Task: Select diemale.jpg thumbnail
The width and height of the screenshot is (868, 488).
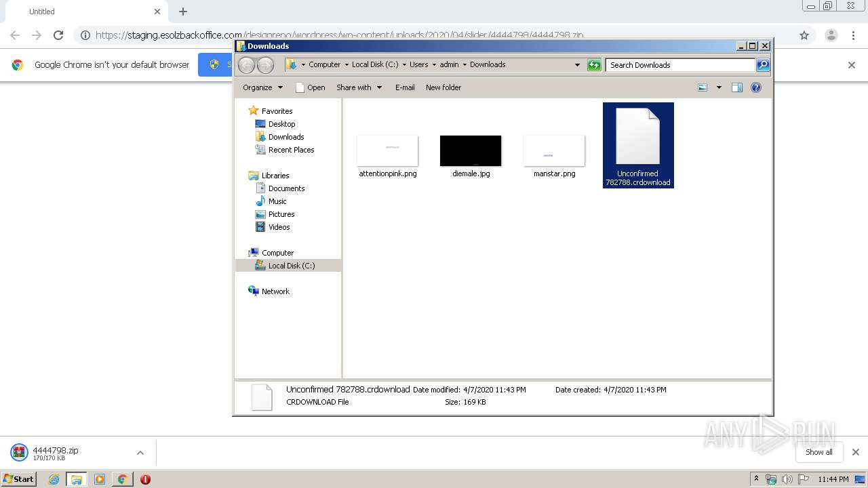Action: [x=471, y=150]
